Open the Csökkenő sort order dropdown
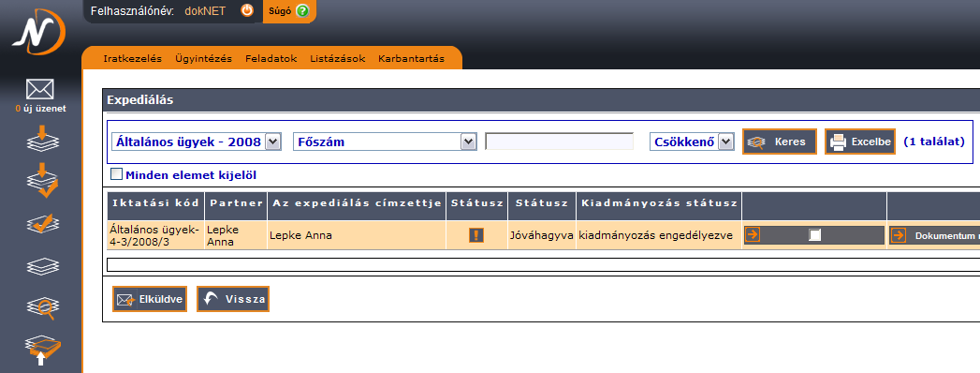Image resolution: width=980 pixels, height=373 pixels. pos(692,142)
